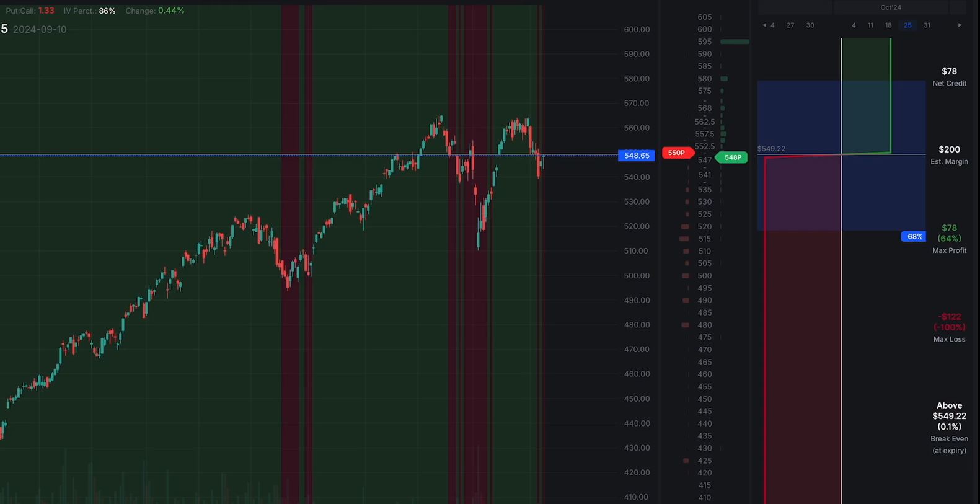Image resolution: width=980 pixels, height=504 pixels.
Task: Click the Put:Call ratio 1.33 value
Action: tap(46, 11)
